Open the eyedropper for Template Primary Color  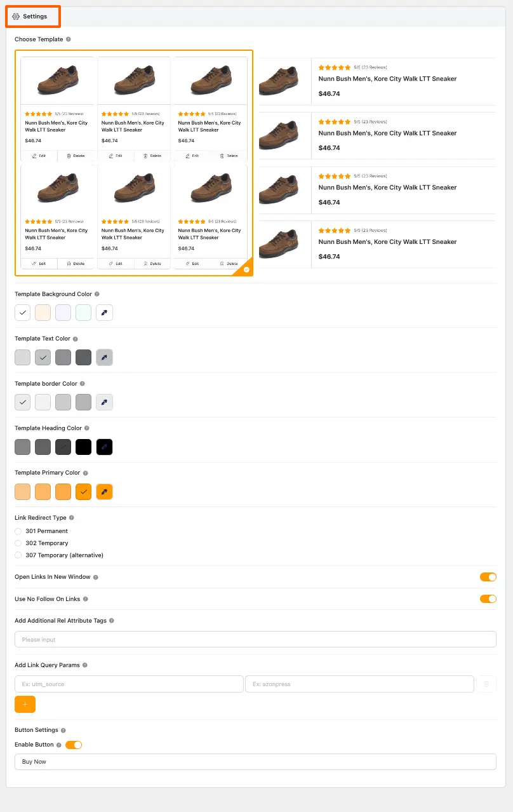tap(104, 491)
